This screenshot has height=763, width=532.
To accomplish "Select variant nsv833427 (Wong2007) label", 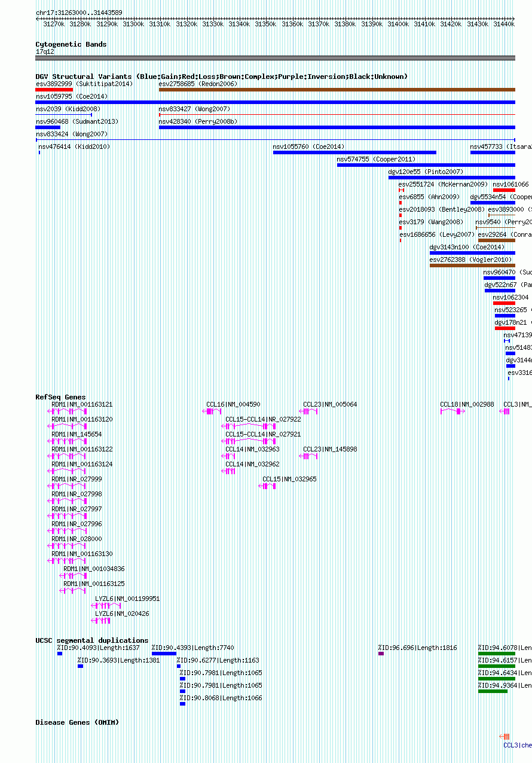I will (194, 109).
